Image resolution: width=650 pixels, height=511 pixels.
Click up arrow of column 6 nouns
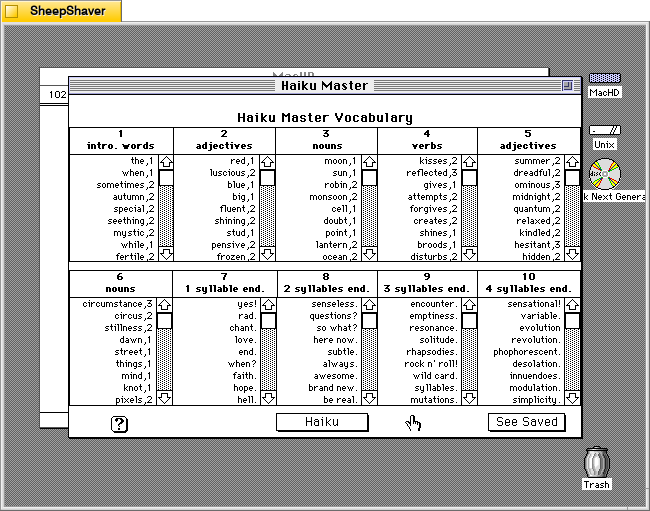tap(165, 305)
